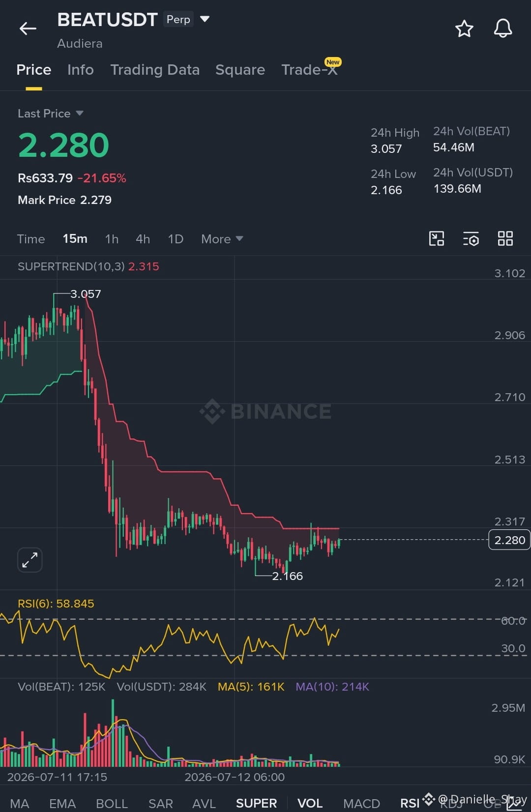This screenshot has height=812, width=531.
Task: Go back using the left arrow
Action: click(x=28, y=29)
